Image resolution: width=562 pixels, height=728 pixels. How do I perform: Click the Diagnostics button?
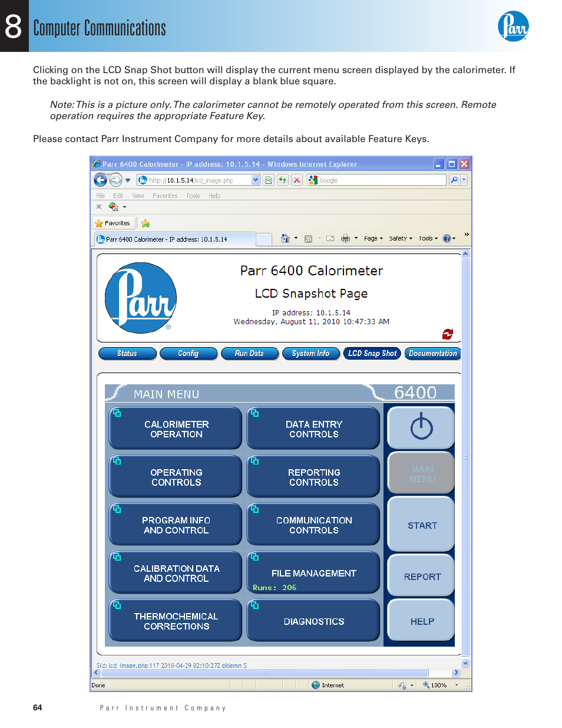click(x=313, y=621)
